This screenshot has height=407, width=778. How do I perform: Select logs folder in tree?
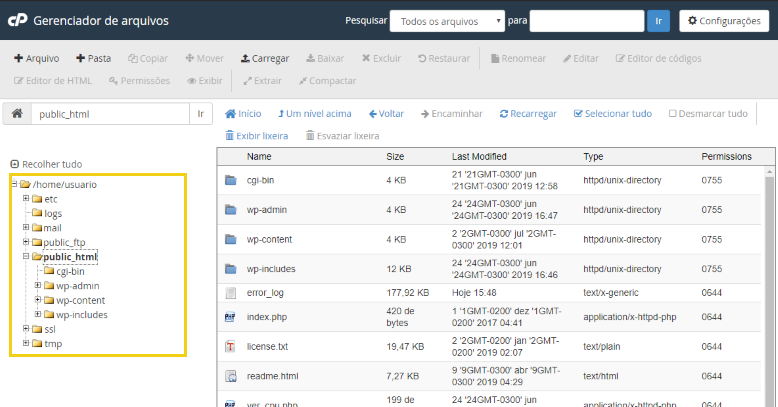pyautogui.click(x=47, y=213)
